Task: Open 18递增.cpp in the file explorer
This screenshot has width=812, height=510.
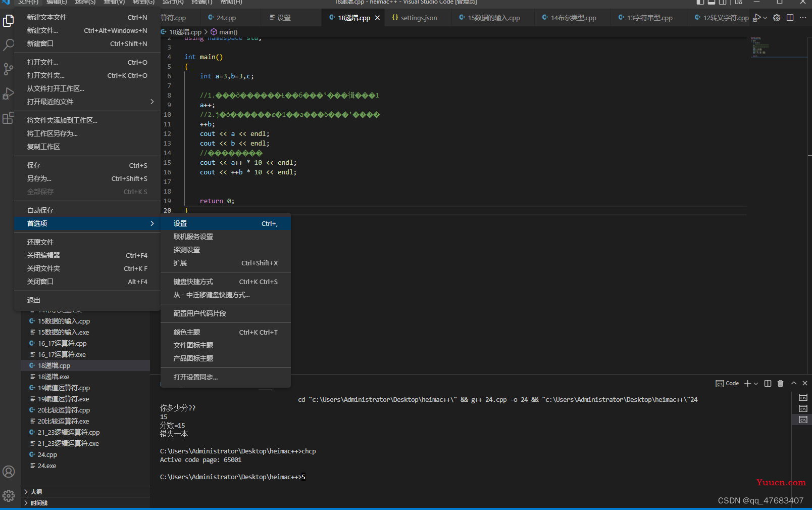Action: (x=85, y=365)
